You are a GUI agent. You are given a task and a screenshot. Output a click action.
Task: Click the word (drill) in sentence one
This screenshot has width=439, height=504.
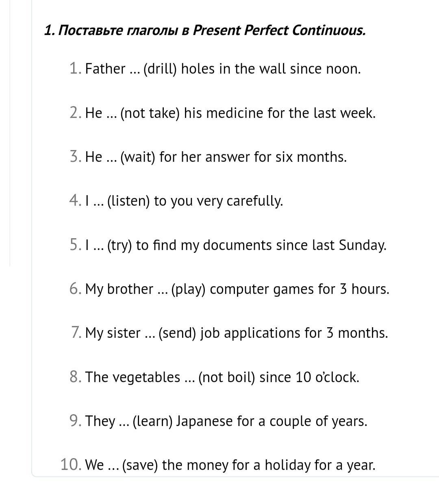(160, 69)
